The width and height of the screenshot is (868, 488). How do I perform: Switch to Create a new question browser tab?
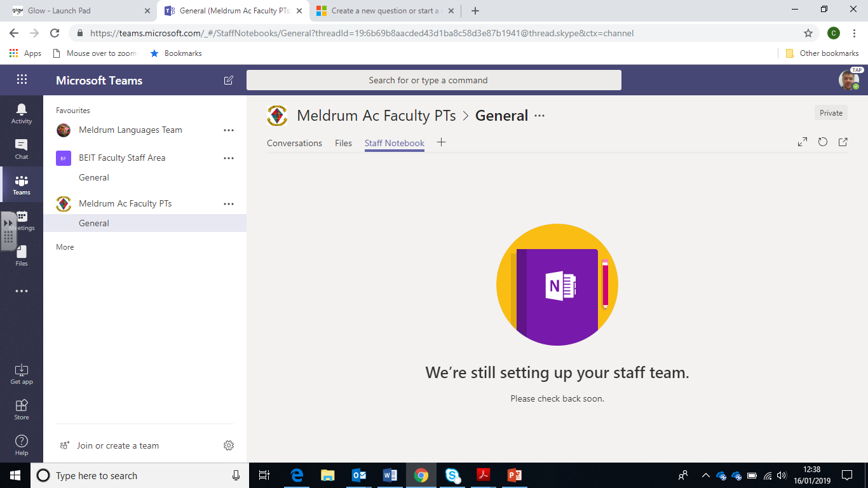[x=384, y=11]
